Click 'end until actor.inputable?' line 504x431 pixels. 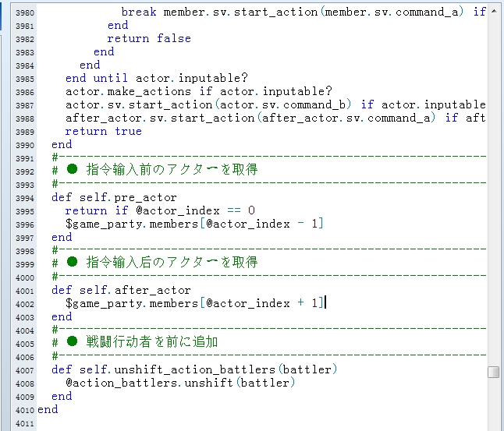click(157, 78)
